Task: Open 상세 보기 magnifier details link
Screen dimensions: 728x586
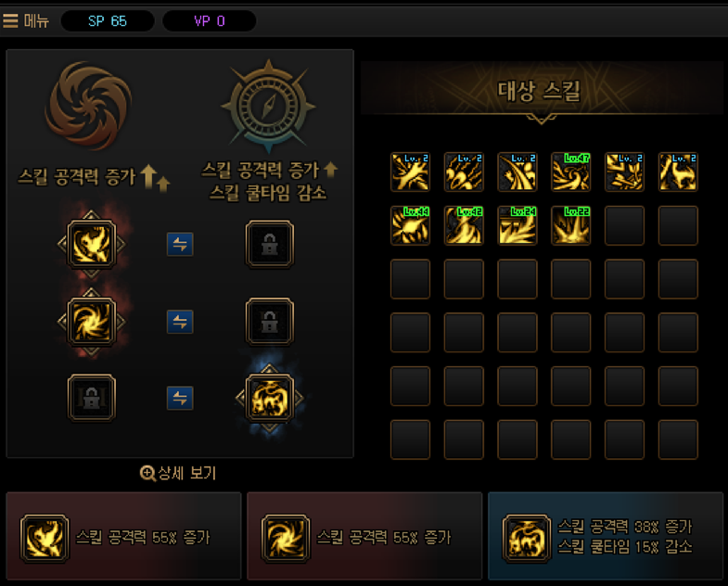Action: [178, 473]
